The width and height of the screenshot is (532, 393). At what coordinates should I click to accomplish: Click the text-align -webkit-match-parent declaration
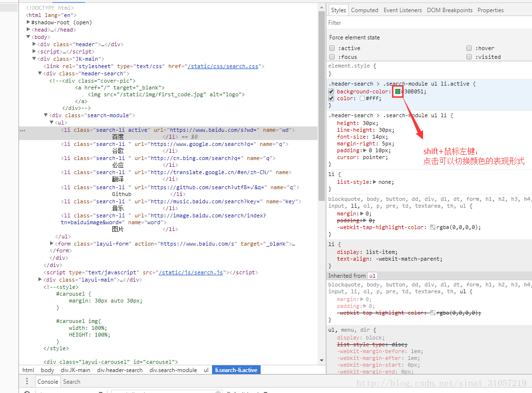tap(390, 259)
